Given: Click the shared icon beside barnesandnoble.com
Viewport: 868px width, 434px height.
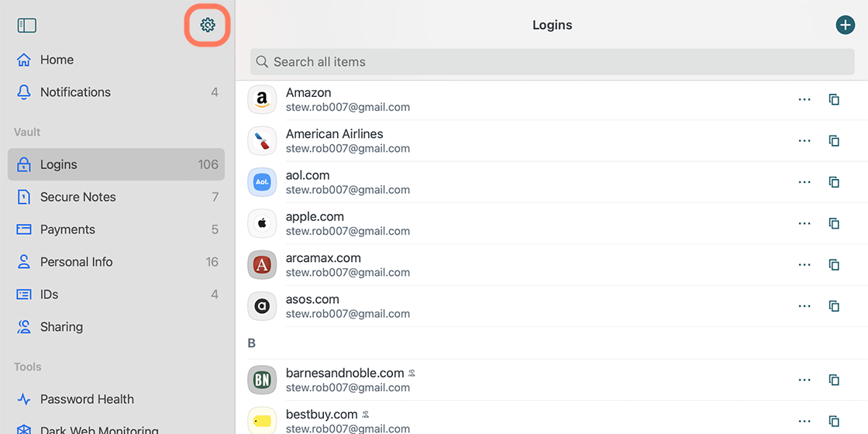Looking at the screenshot, I should click(x=412, y=374).
